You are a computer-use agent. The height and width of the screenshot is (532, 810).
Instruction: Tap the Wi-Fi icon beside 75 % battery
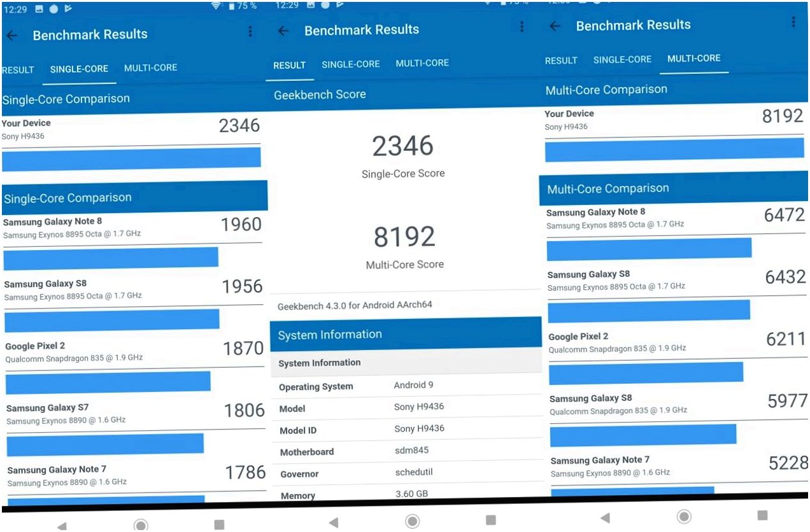click(x=217, y=5)
